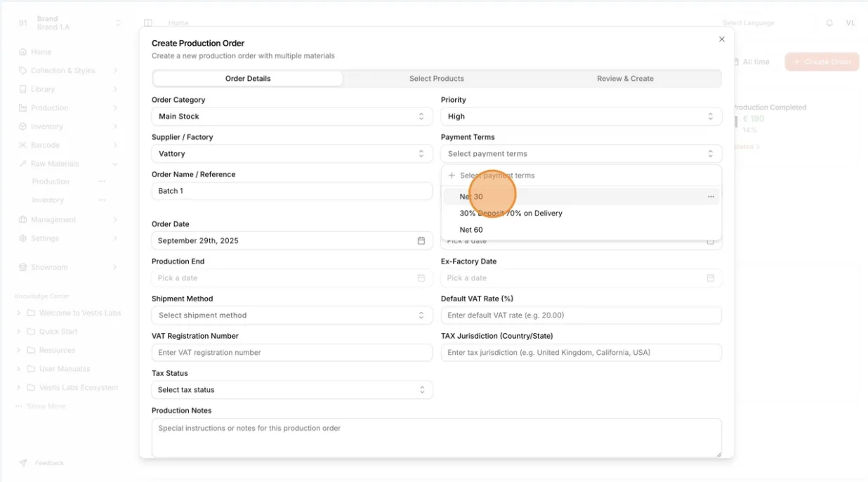Click the Home icon in the sidebar
Viewport: 868px width, 482px height.
click(x=23, y=52)
